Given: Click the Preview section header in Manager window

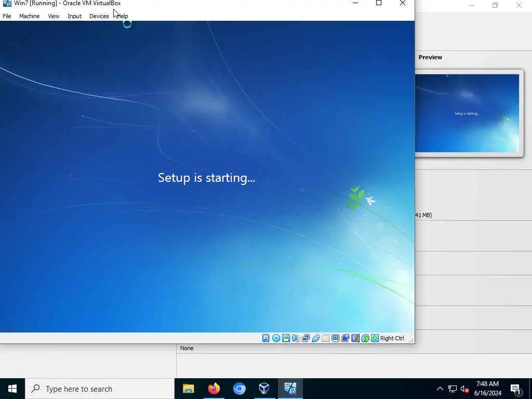Looking at the screenshot, I should click(x=430, y=57).
